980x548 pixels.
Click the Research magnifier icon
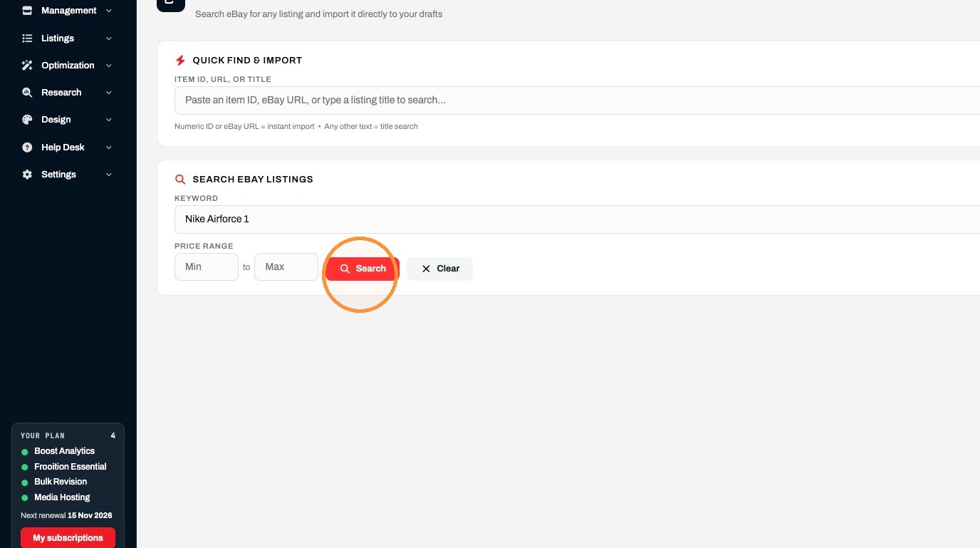coord(27,93)
